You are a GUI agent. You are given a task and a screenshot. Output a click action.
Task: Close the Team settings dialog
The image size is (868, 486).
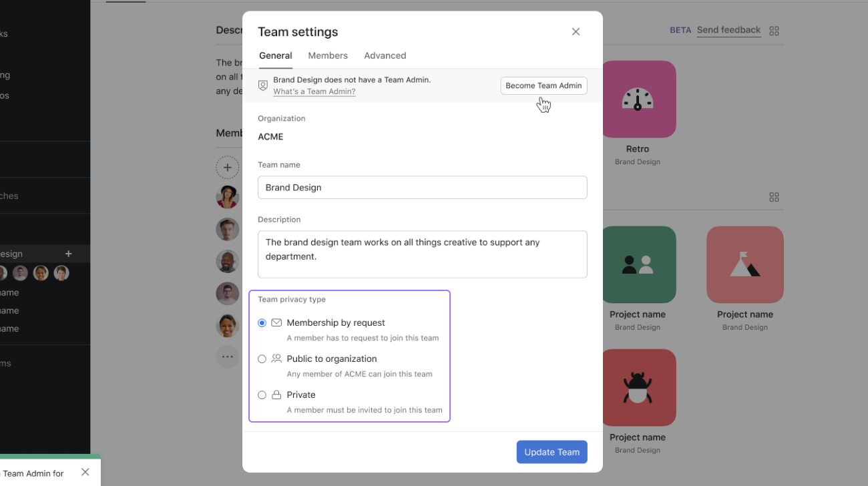coord(576,32)
